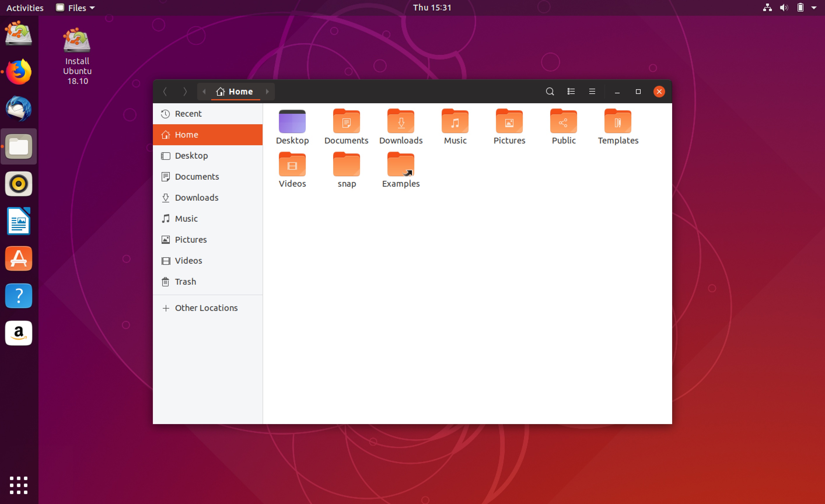
Task: Open the Help application from the dock
Action: (x=18, y=296)
